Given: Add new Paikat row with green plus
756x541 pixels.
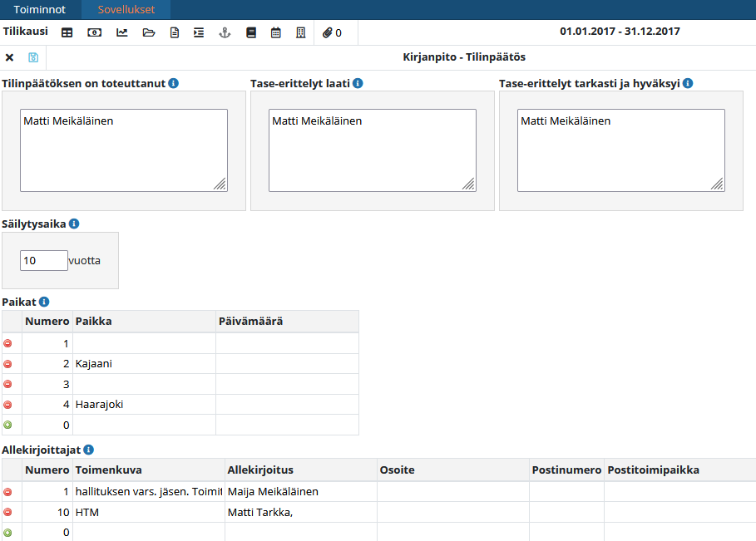Looking at the screenshot, I should 8,425.
